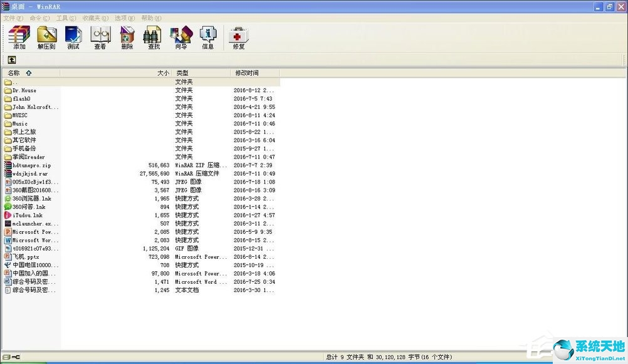Open the 收藏夹 (Favorites) menu
The height and width of the screenshot is (364, 628).
point(95,18)
